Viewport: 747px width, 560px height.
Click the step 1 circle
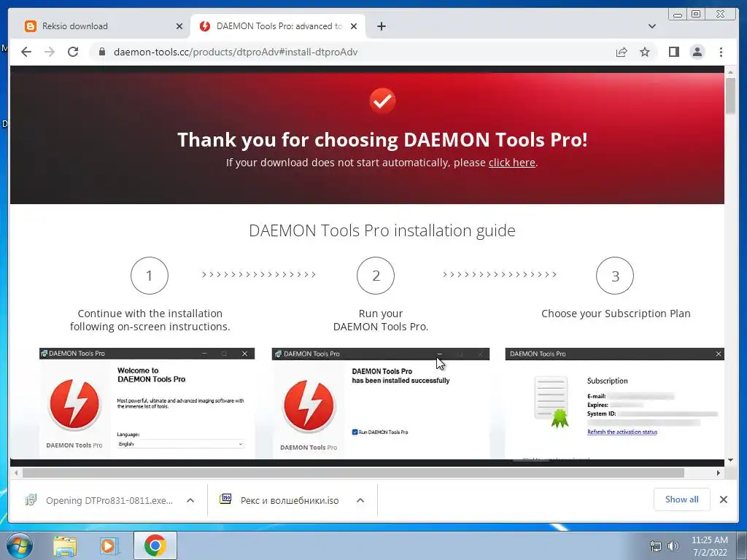coord(149,275)
